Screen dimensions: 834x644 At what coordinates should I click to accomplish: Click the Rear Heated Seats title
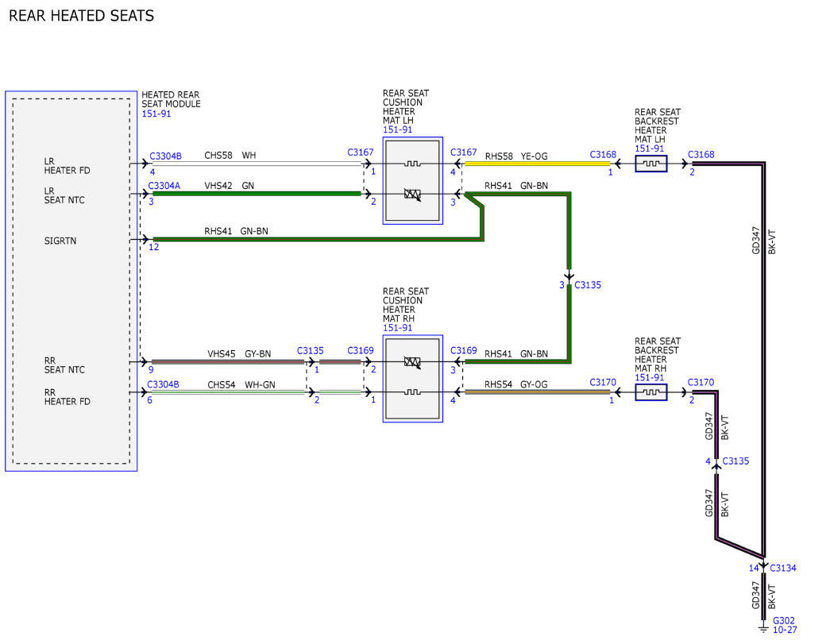pos(81,15)
